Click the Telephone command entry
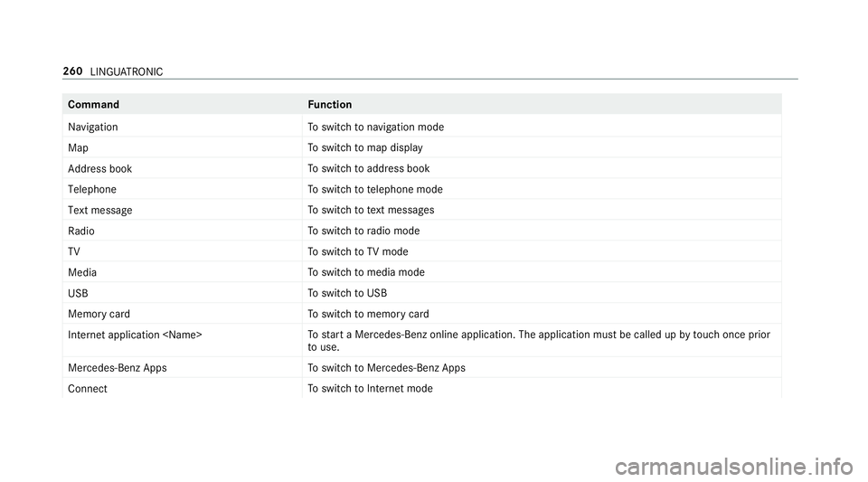 tap(91, 189)
